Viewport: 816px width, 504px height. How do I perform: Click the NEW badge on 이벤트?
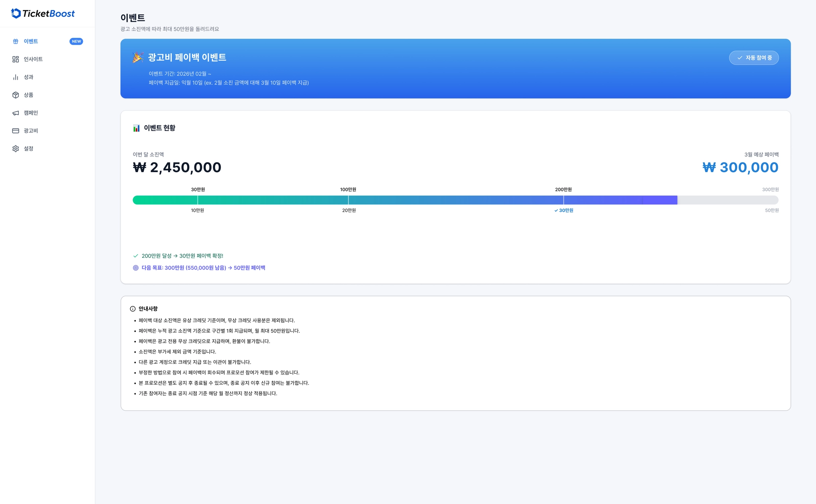pos(76,41)
